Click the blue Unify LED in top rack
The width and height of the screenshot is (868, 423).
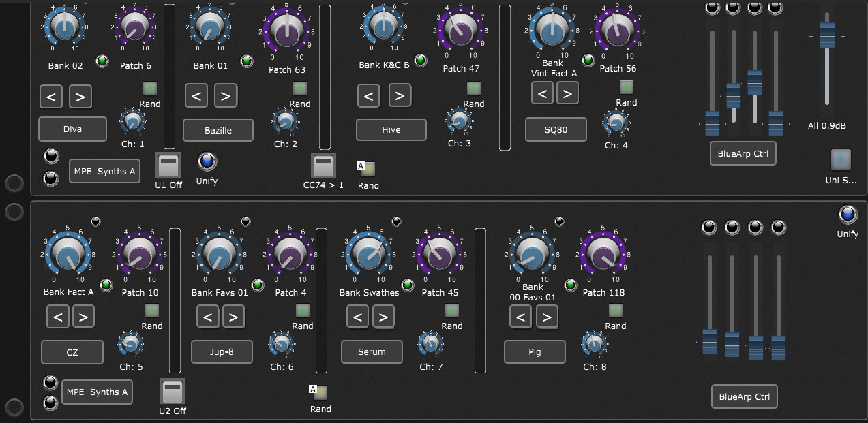[207, 161]
